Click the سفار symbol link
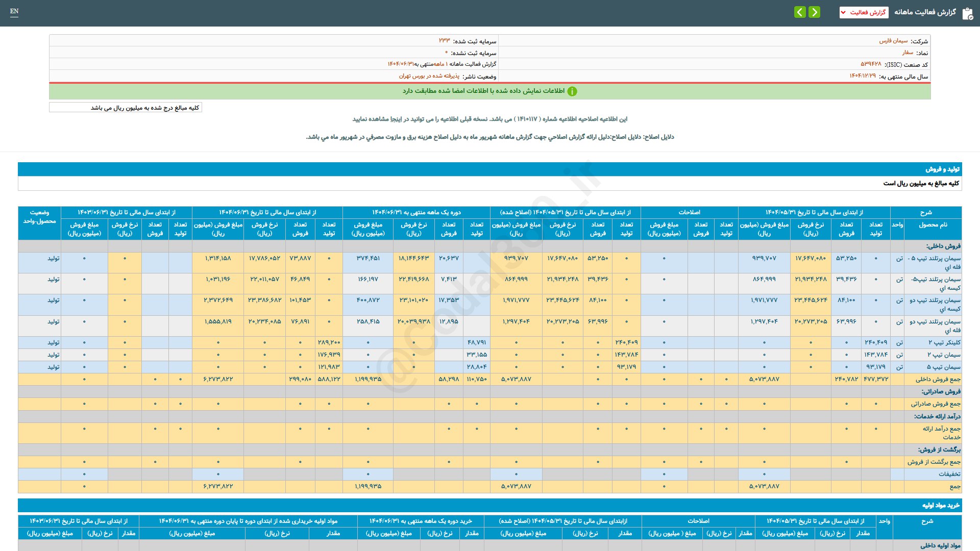The width and height of the screenshot is (980, 551). (908, 53)
